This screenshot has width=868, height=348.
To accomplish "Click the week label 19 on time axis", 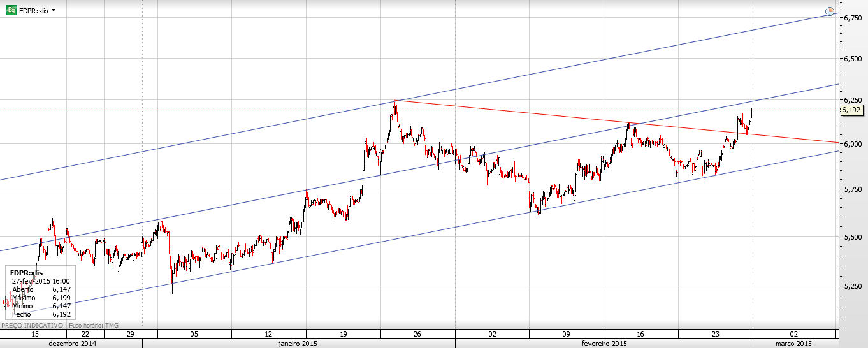I will point(343,334).
